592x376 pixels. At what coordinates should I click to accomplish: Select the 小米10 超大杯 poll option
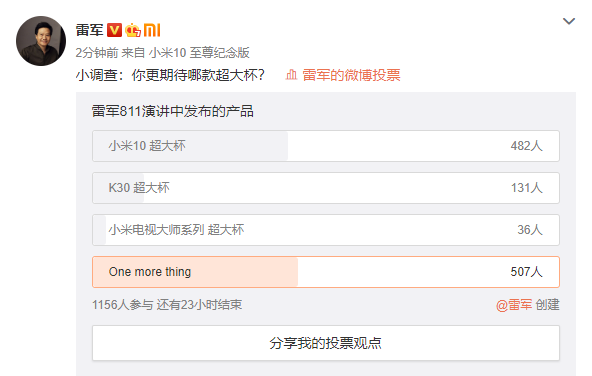tap(326, 146)
